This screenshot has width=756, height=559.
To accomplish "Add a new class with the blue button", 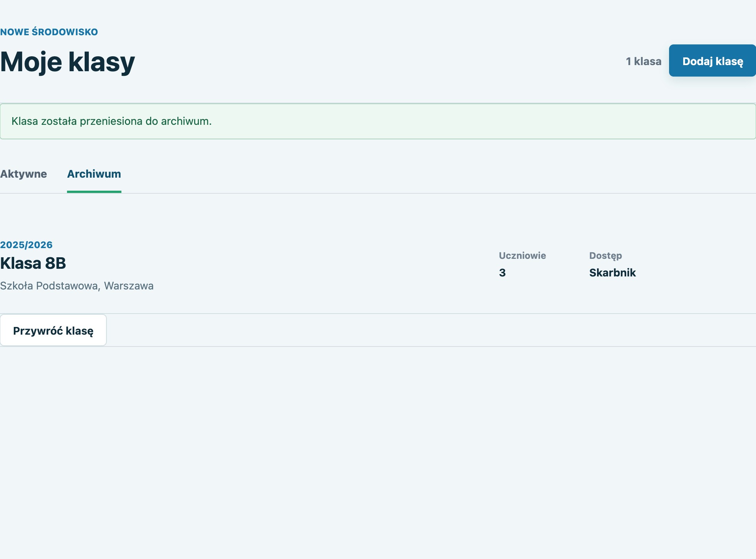I will (712, 60).
